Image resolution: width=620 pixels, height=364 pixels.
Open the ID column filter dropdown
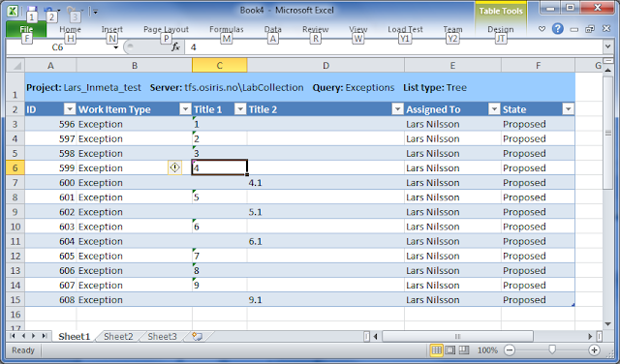click(x=70, y=109)
